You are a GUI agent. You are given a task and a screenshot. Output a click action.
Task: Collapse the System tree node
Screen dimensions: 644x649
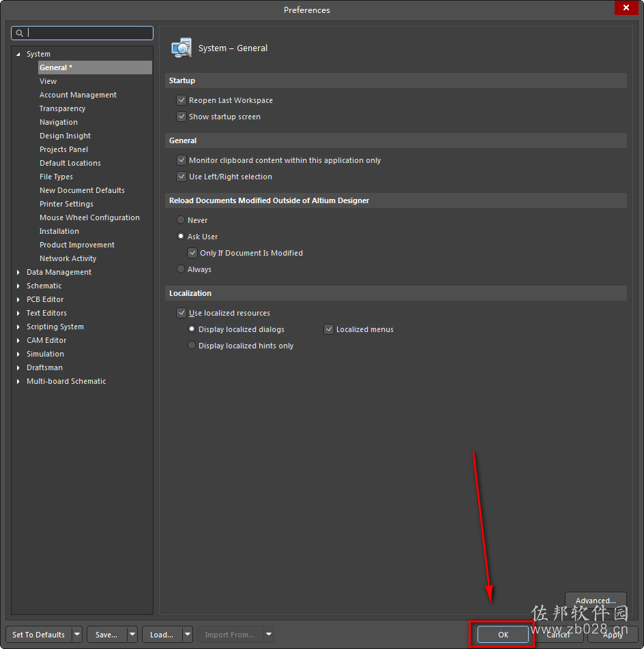coord(18,55)
